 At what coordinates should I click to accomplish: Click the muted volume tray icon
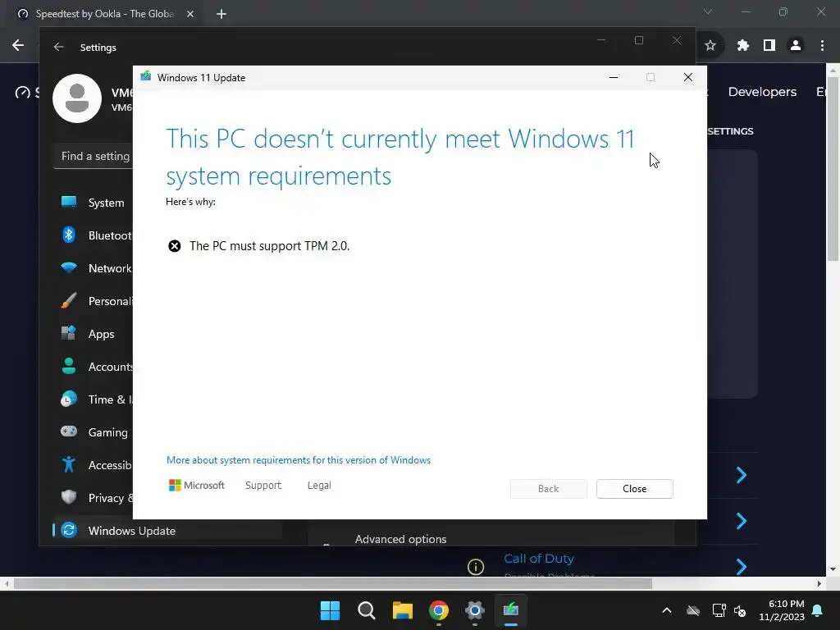point(740,610)
